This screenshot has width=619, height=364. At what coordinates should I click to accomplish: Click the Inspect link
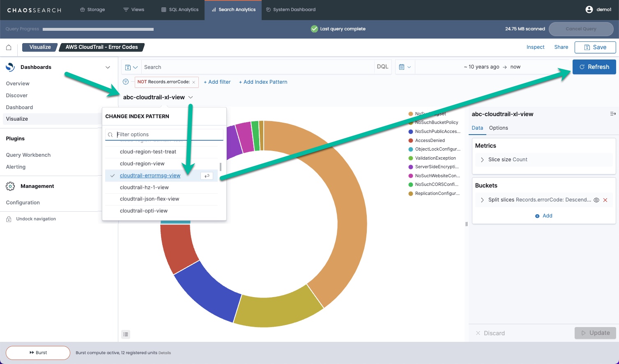click(x=535, y=47)
